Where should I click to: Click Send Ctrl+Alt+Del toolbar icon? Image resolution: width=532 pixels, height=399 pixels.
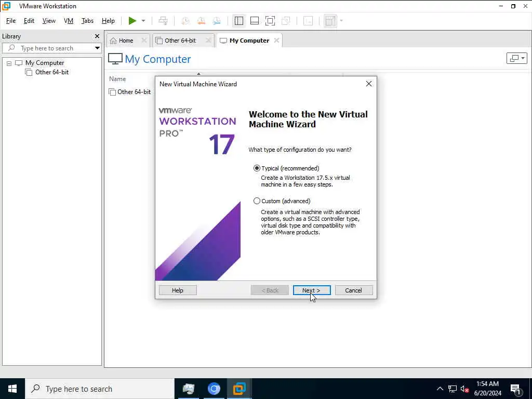pos(163,21)
